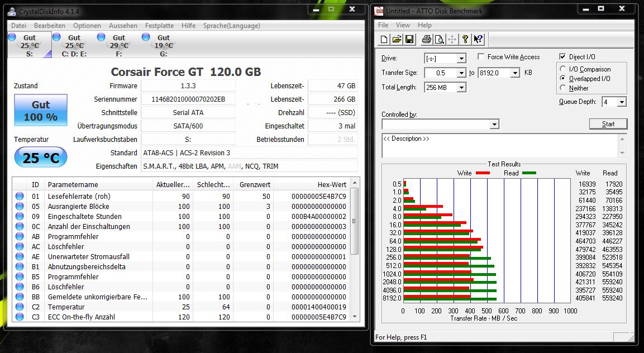Click the move arrows icon in ATTO toolbar
The width and height of the screenshot is (644, 353).
pos(452,40)
